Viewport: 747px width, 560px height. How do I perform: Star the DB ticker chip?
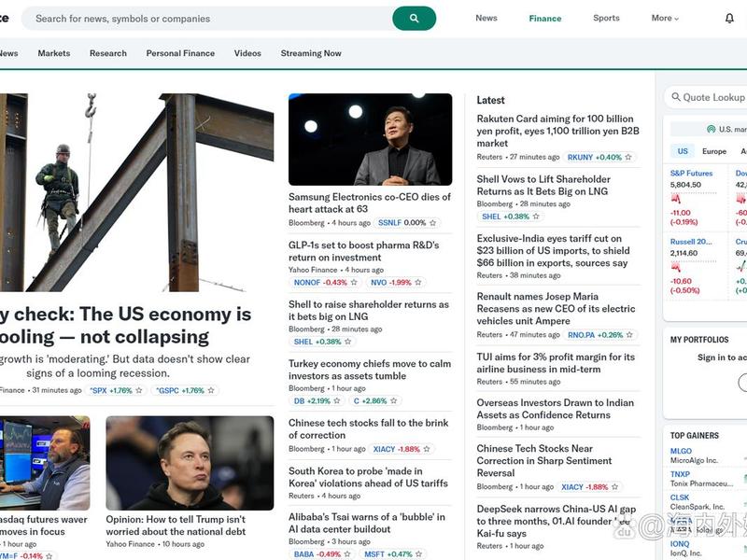[337, 401]
